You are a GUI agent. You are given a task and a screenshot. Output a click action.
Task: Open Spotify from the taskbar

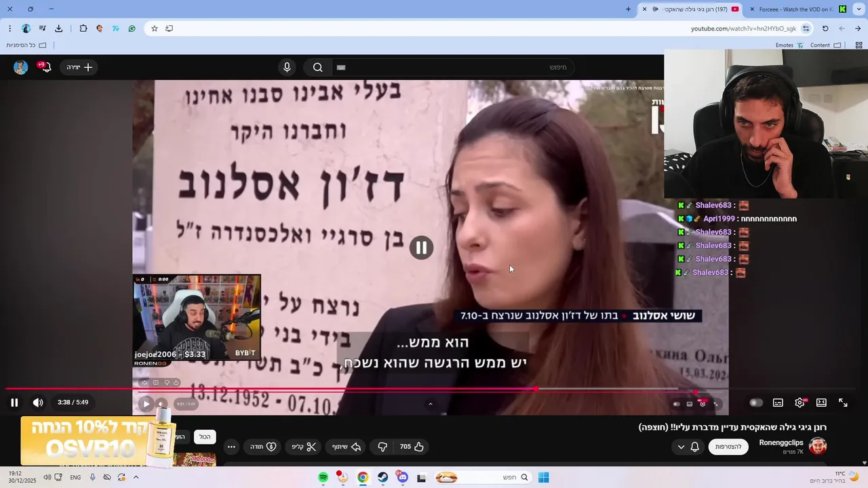(x=323, y=477)
